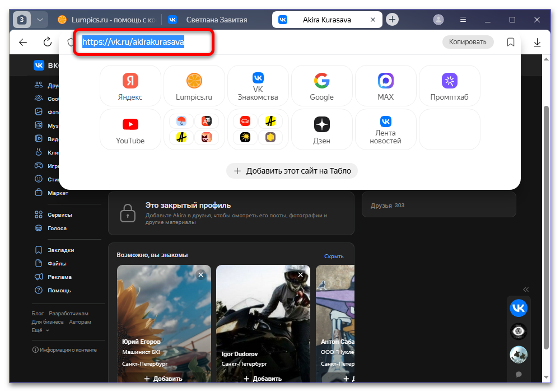Open Помощь in VK sidebar
The height and width of the screenshot is (392, 560).
[59, 291]
